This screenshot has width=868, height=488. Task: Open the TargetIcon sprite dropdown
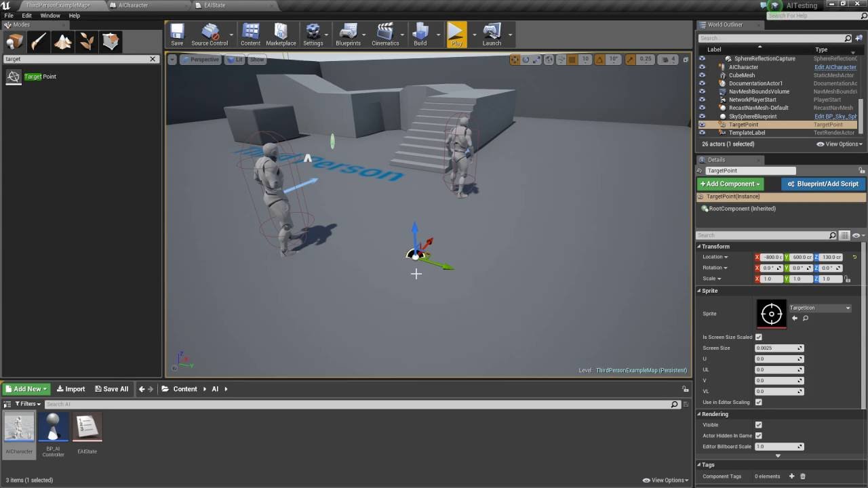819,308
